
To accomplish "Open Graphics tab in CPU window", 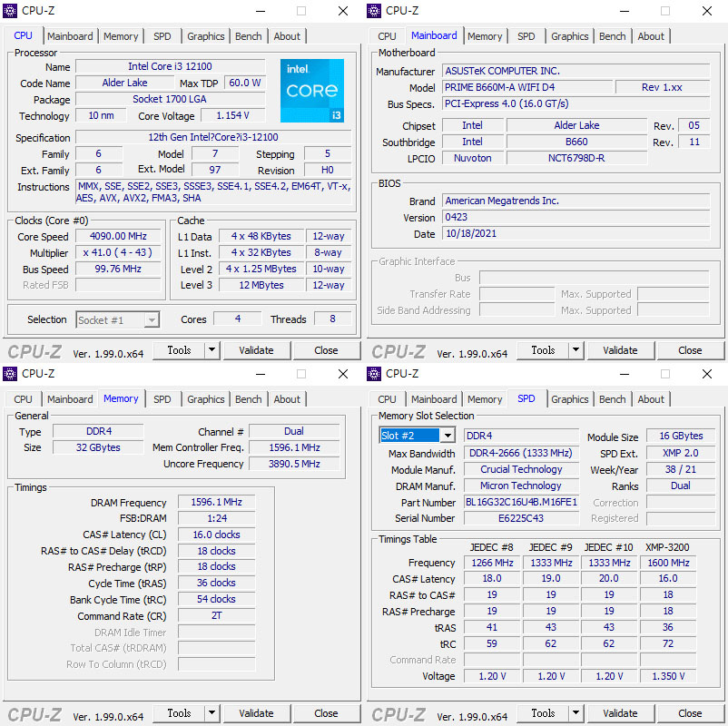I will point(206,36).
